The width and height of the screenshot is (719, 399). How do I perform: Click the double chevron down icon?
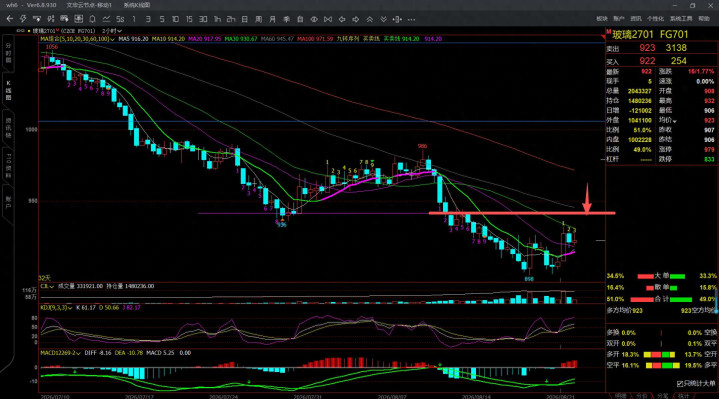(x=383, y=19)
